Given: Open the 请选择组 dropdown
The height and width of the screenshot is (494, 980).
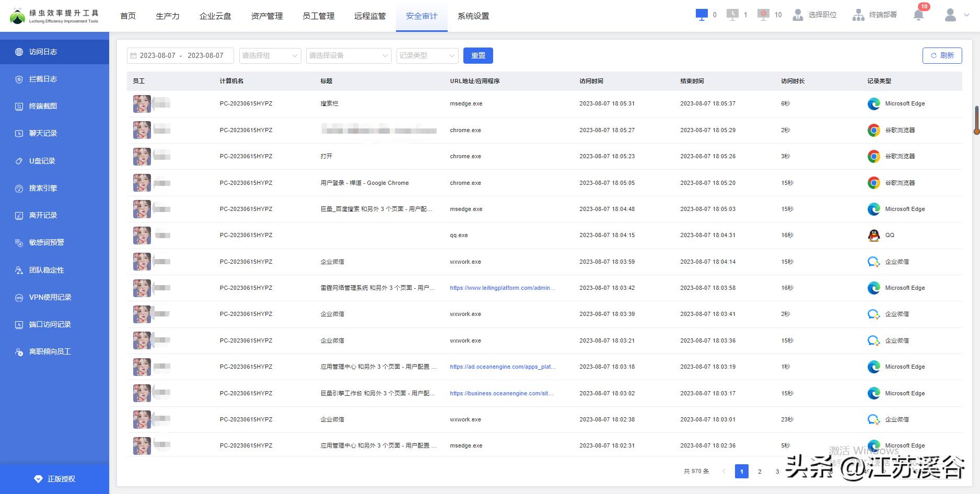Looking at the screenshot, I should point(269,55).
